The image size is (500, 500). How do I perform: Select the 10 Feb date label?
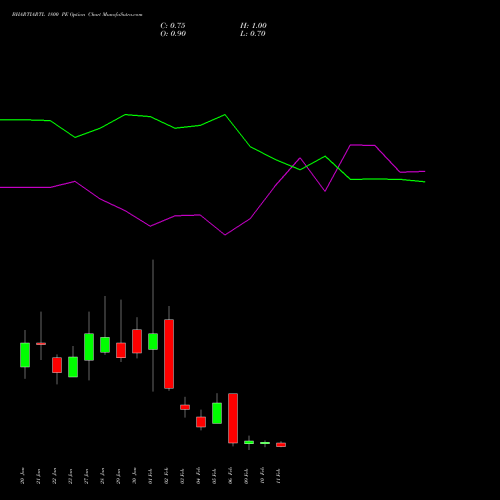[x=262, y=476]
